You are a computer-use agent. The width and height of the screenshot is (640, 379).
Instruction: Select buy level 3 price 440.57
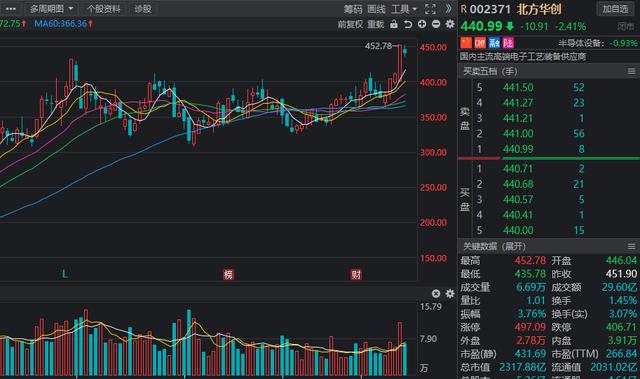pos(518,199)
